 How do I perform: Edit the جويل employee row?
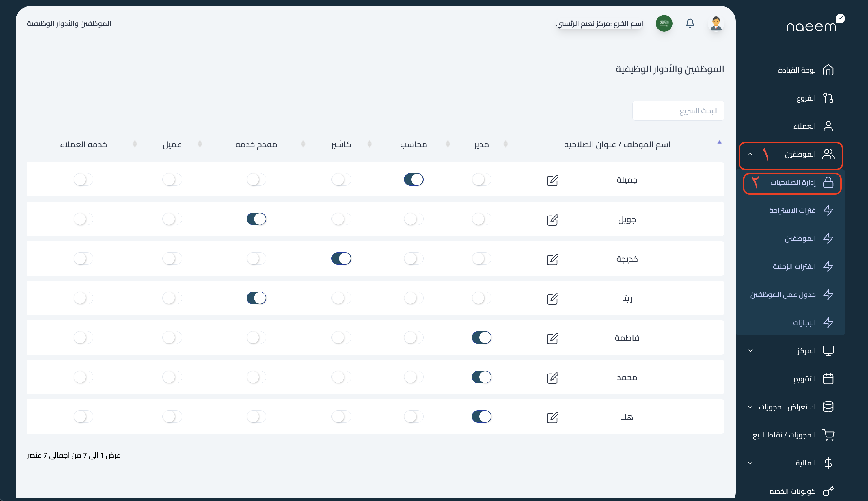(553, 220)
